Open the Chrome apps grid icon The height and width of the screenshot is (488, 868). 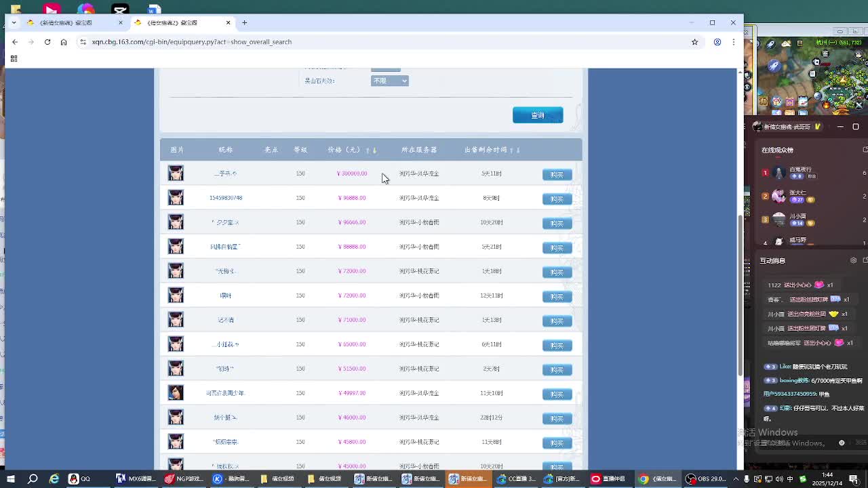14,59
